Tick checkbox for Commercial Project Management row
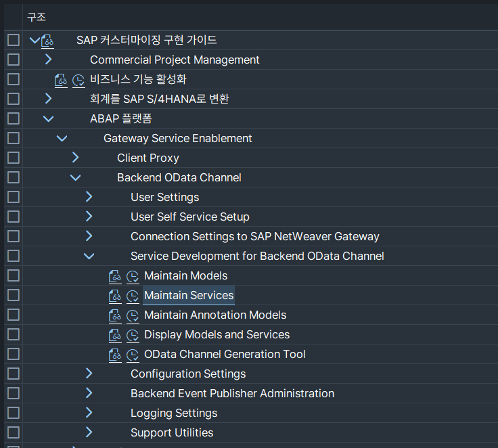Viewport: 498px width, 448px height. pyautogui.click(x=14, y=60)
